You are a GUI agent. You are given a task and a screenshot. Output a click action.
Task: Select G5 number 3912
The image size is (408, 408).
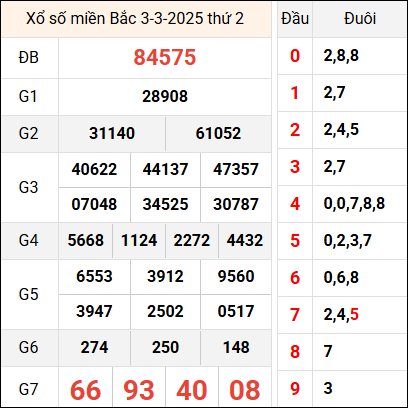pos(165,276)
